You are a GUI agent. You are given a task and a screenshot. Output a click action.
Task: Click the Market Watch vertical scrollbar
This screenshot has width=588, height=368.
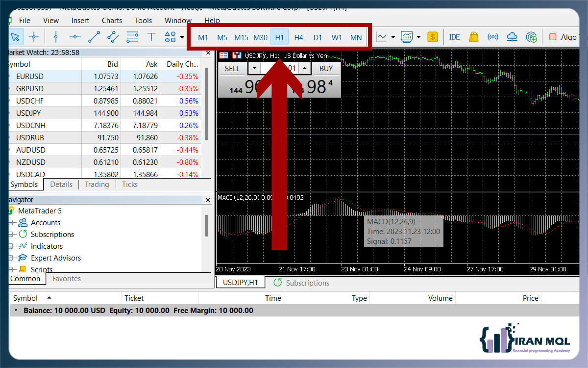coord(206,104)
